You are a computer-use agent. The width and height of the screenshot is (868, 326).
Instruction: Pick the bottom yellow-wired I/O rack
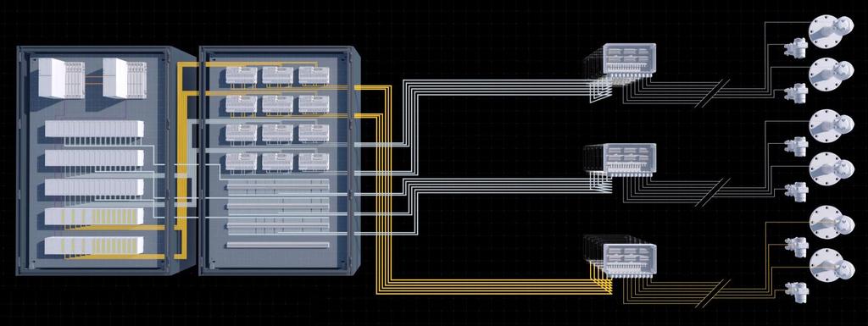tap(94, 246)
